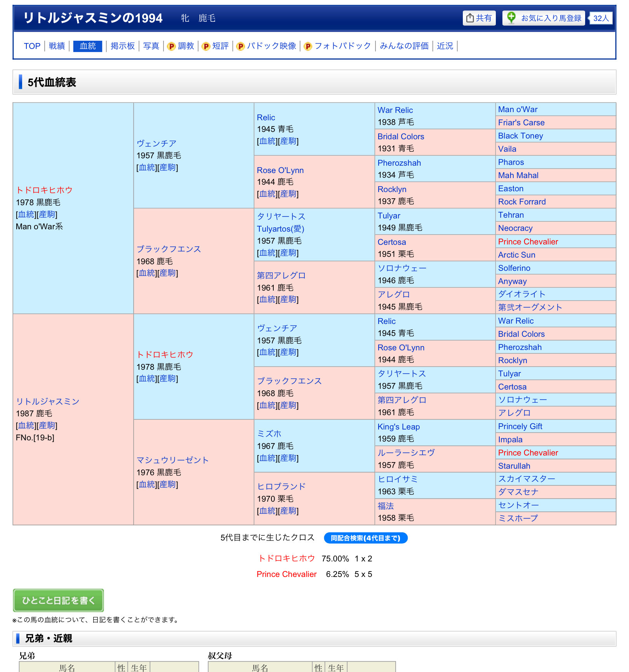Open ミズホ 1967 link
629x672 pixels.
269,434
